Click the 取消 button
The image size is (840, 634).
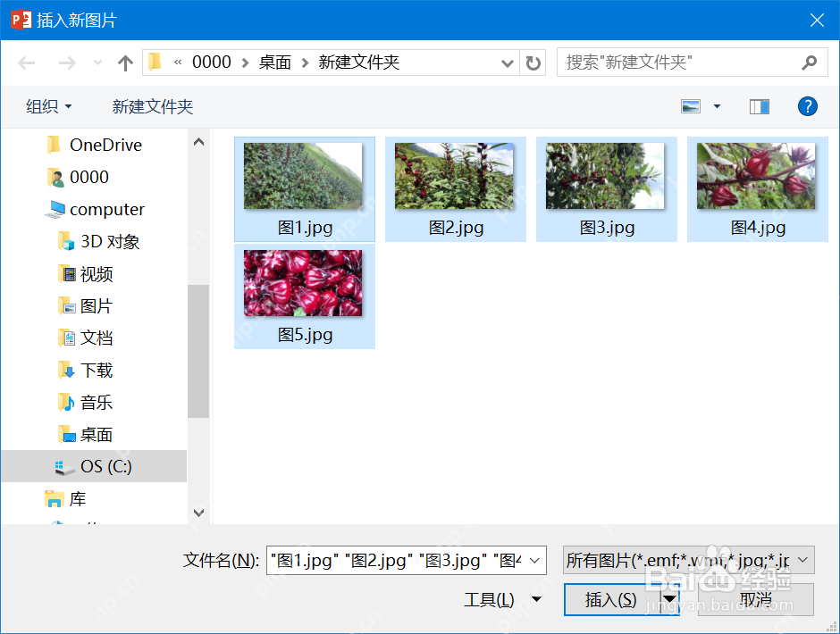[756, 599]
